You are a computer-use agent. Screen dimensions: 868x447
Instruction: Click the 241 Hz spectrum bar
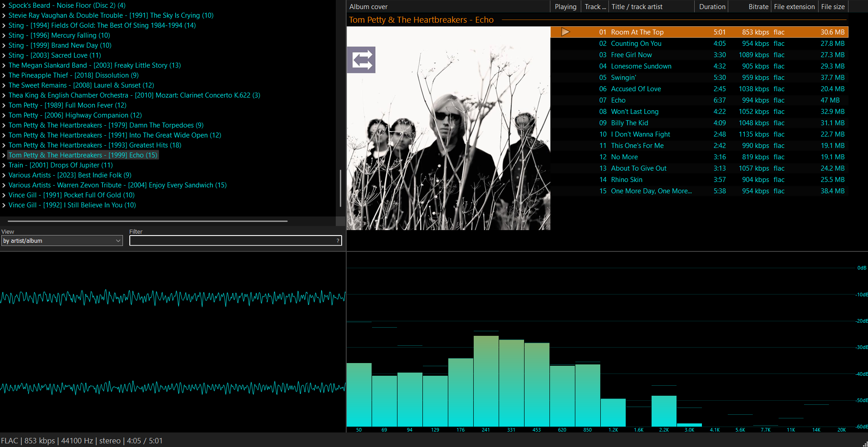486,381
